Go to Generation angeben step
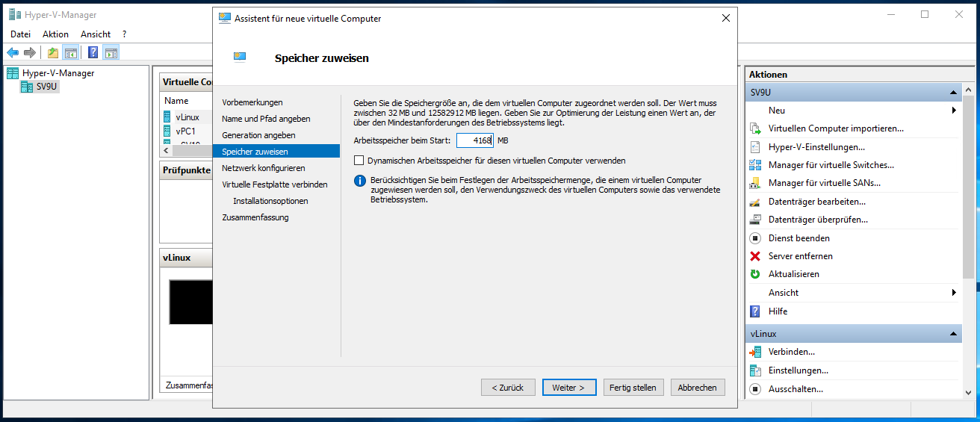 click(x=258, y=135)
